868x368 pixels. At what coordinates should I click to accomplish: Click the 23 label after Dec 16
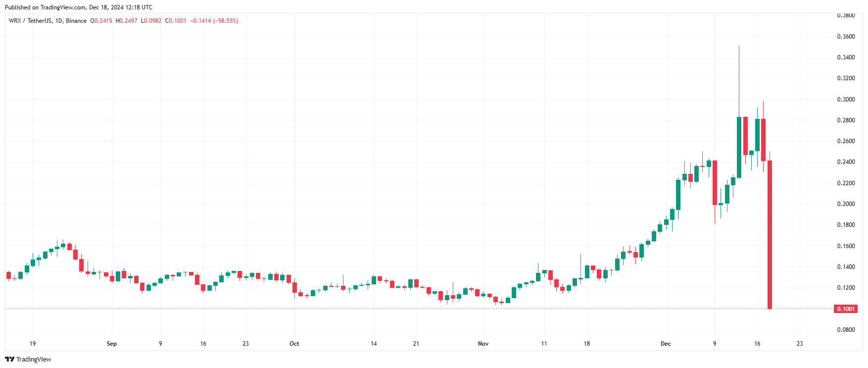point(800,344)
